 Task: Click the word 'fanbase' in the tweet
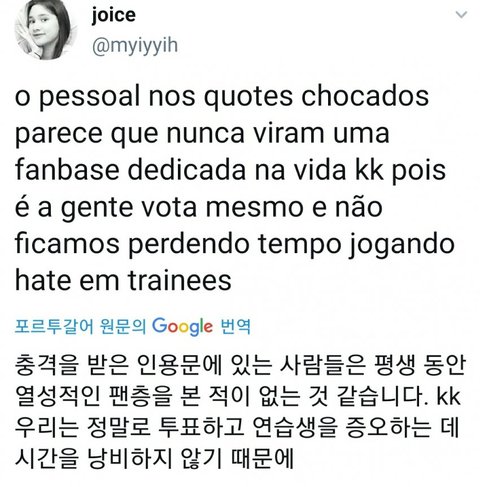(67, 171)
